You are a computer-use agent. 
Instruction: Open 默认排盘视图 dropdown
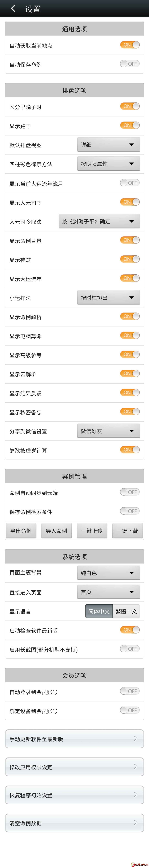point(108,145)
